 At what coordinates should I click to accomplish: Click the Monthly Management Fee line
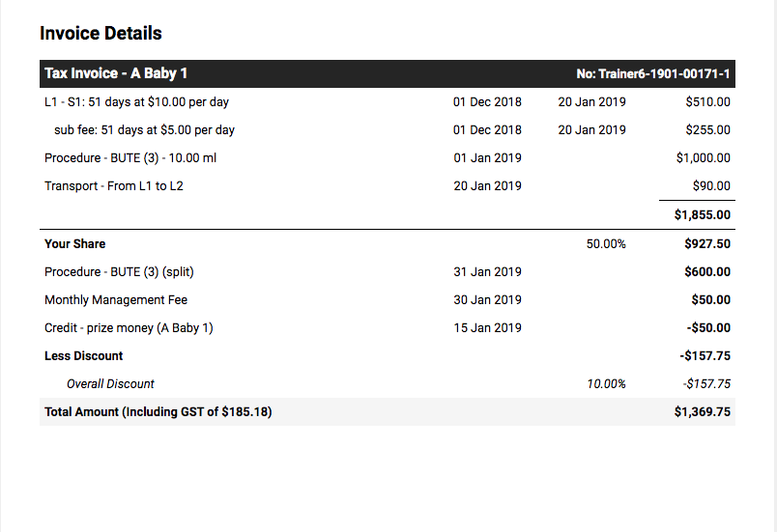click(x=387, y=300)
